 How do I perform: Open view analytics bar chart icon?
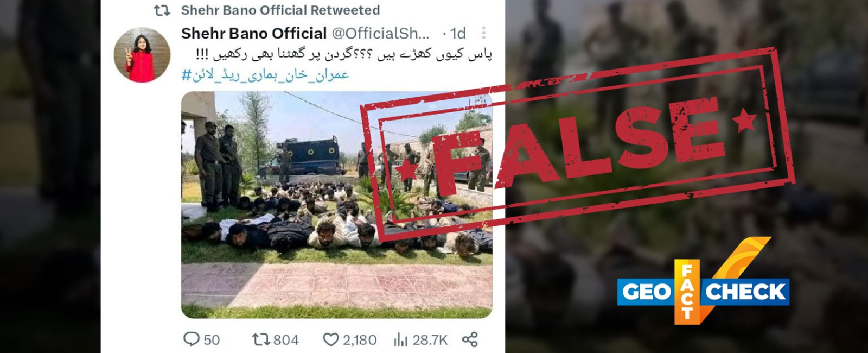pyautogui.click(x=400, y=339)
